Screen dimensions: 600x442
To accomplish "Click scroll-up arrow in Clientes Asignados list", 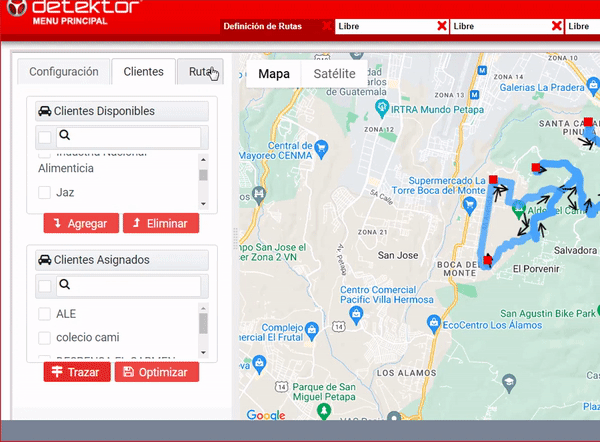I will pos(203,308).
